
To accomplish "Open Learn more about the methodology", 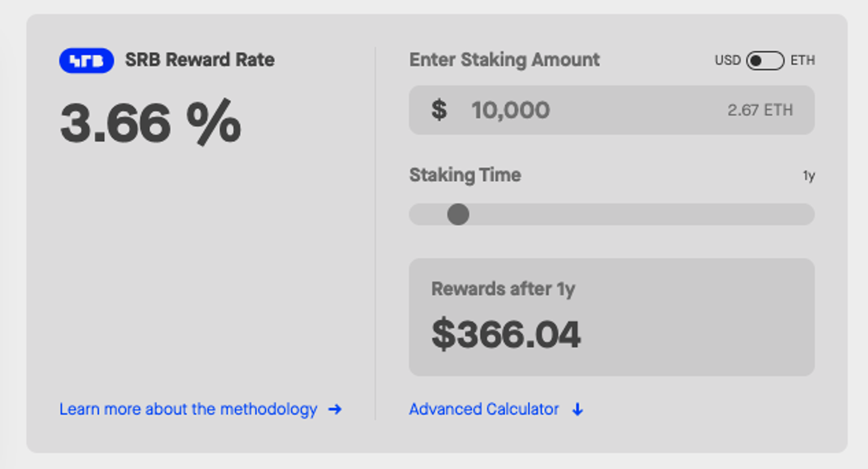I will point(188,409).
